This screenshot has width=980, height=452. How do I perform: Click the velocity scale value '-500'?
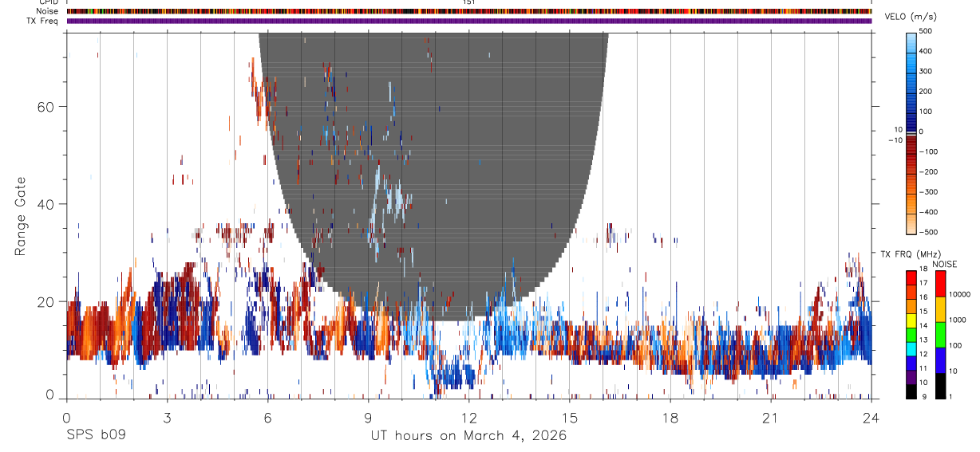[x=928, y=232]
